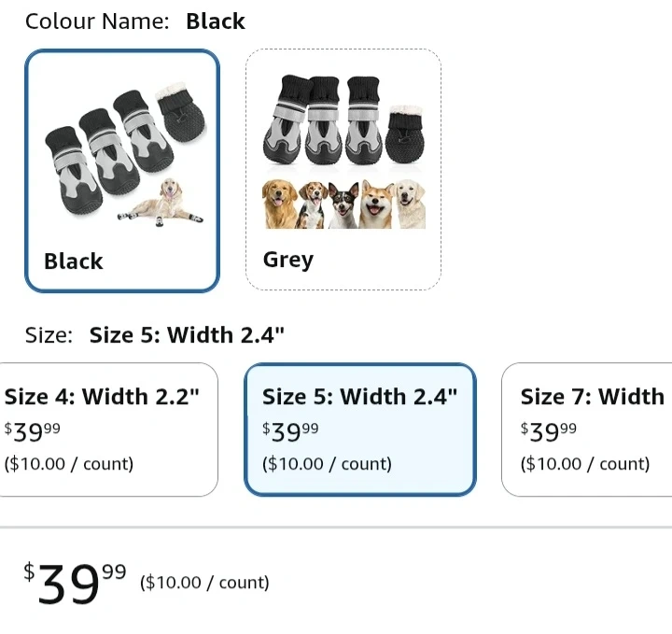Tap the $39.99 price under Size 5
Screen dimensions: 672x634
pos(290,431)
